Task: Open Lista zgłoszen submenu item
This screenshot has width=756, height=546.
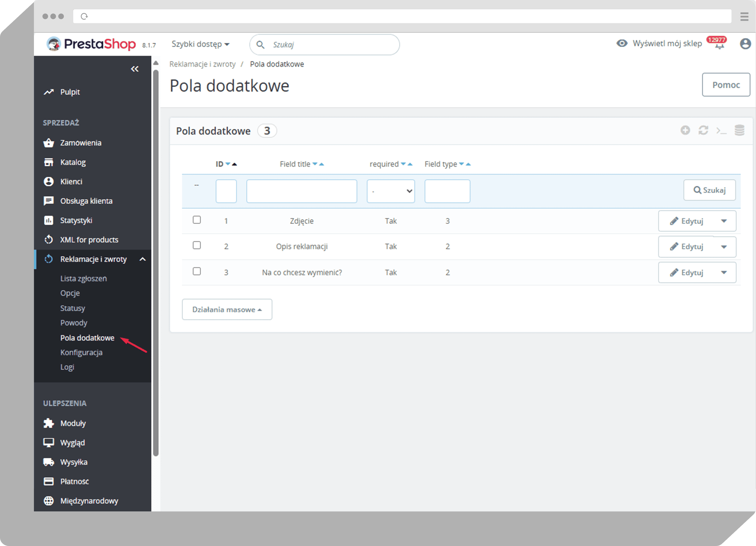Action: (83, 278)
